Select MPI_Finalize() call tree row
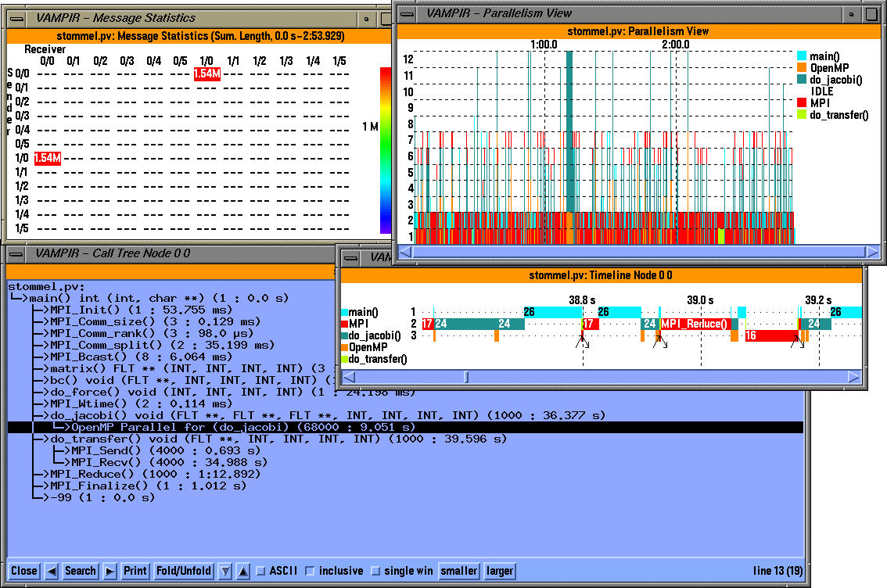 pos(148,486)
